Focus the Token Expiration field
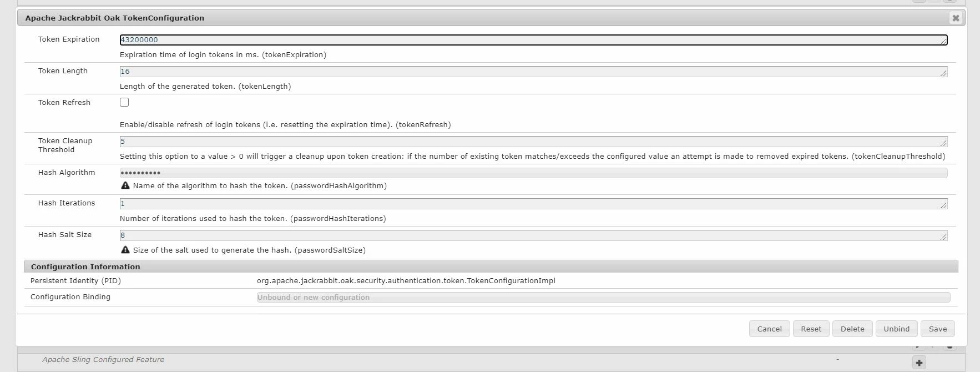Image resolution: width=980 pixels, height=372 pixels. 533,40
